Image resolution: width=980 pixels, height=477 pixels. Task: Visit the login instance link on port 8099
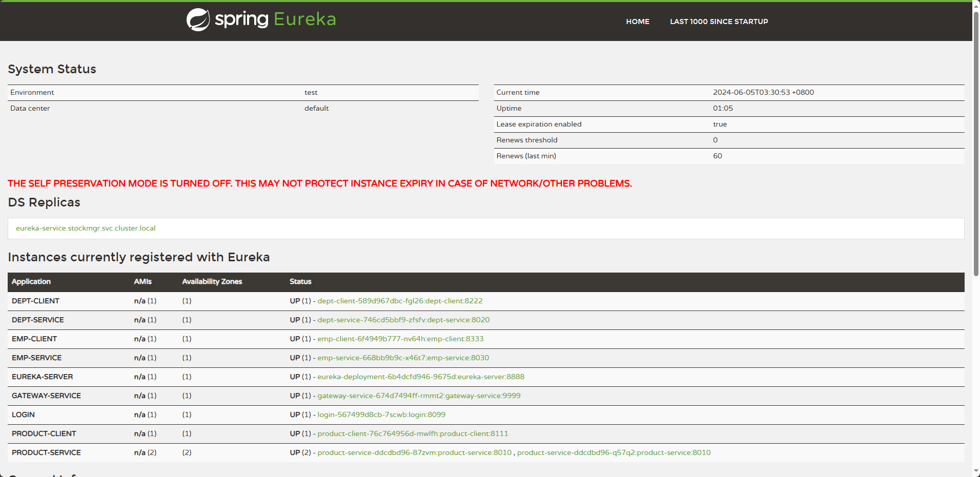(x=381, y=415)
